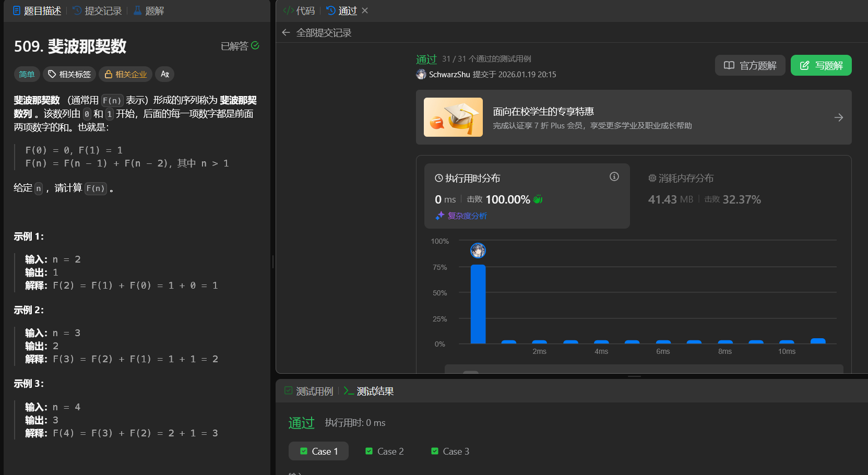Image resolution: width=868 pixels, height=475 pixels.
Task: Switch to the 题解 solutions tab
Action: 149,10
